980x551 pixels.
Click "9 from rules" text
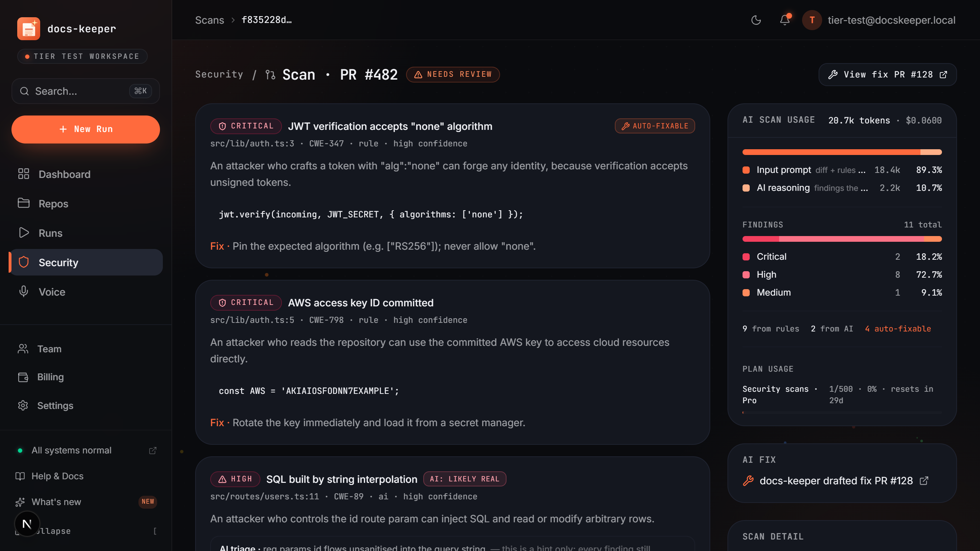coord(771,329)
